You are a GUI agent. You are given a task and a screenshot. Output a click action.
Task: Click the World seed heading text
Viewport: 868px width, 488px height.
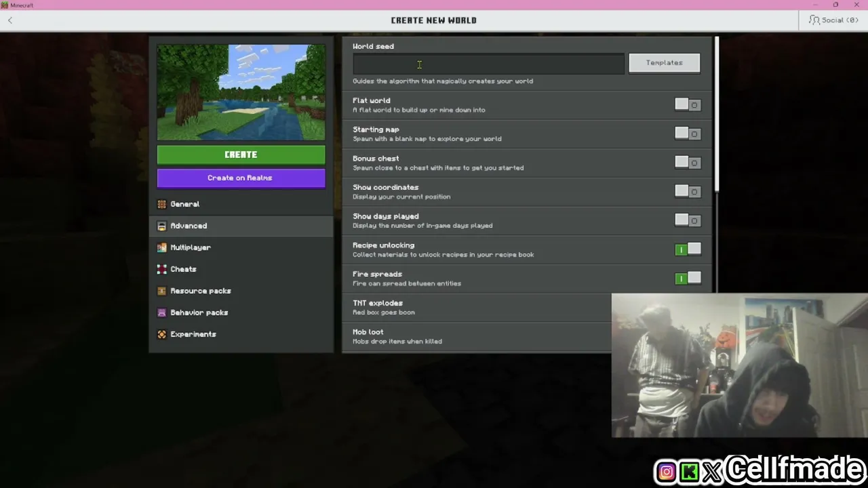373,46
